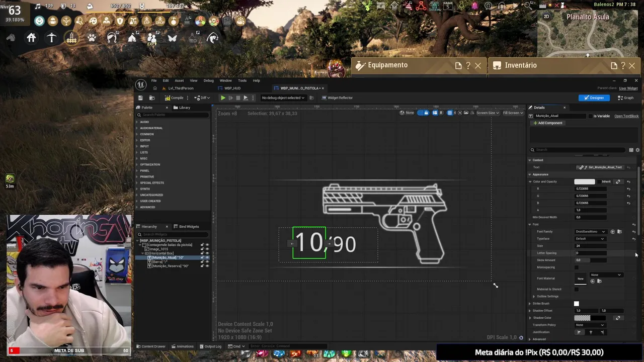Open the Transform Policy dropdown
This screenshot has height=362, width=644.
click(590, 325)
